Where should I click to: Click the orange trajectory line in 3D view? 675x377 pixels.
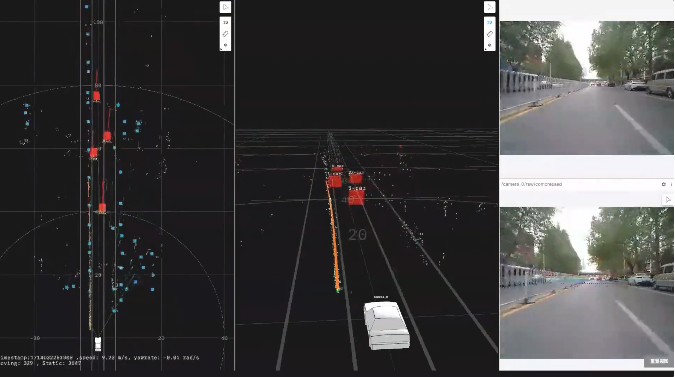(x=334, y=237)
